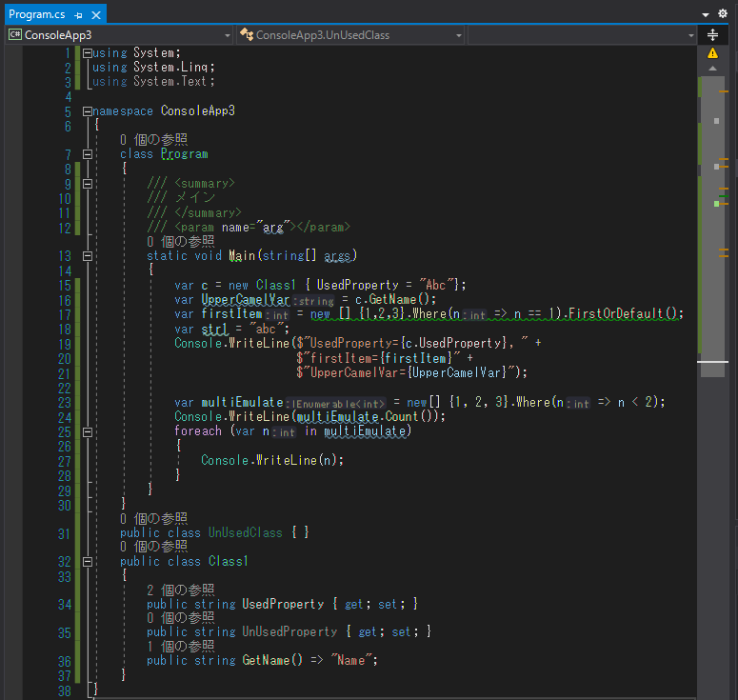Collapse the summary comment block
Viewport: 738px width, 700px height.
[87, 184]
